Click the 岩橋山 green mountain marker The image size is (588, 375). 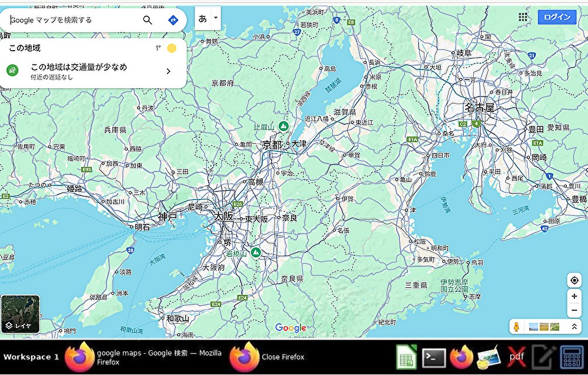256,252
